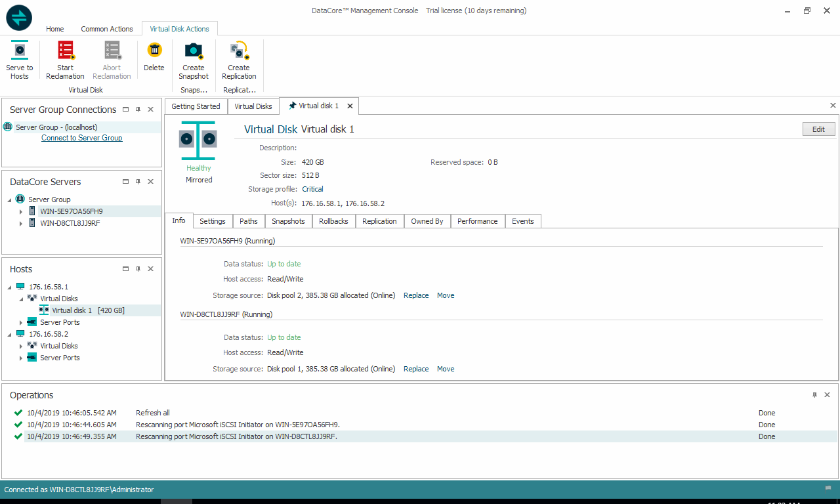Click the status bar notification icon

(828, 488)
